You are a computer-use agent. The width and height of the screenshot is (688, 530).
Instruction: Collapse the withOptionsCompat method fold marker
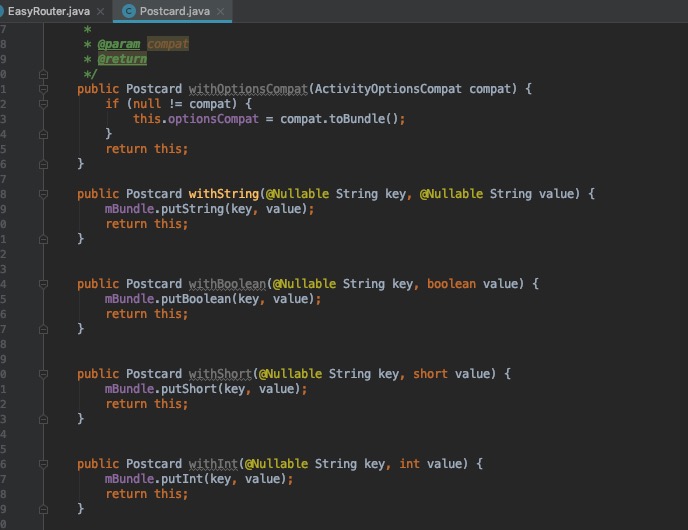[x=43, y=89]
